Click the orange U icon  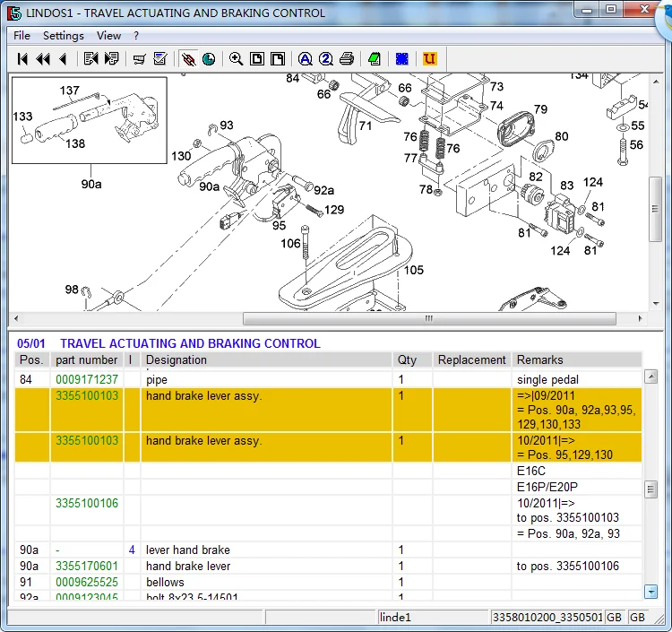point(429,59)
